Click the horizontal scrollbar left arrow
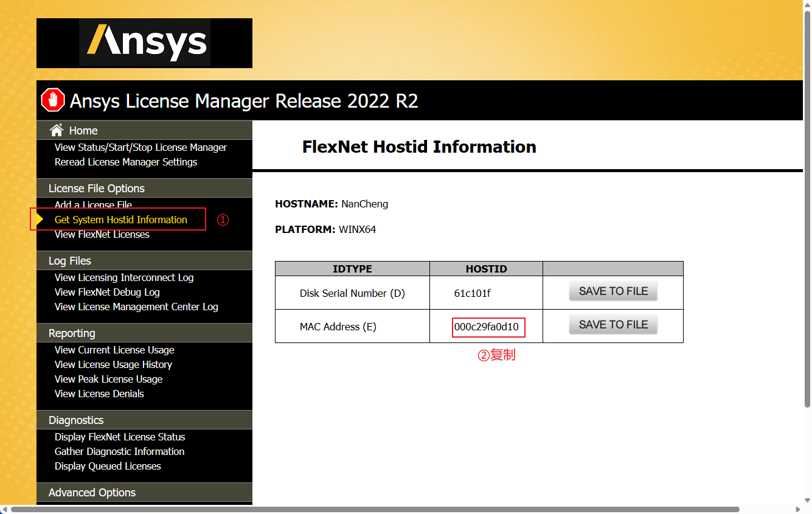The height and width of the screenshot is (514, 812). [x=4, y=510]
